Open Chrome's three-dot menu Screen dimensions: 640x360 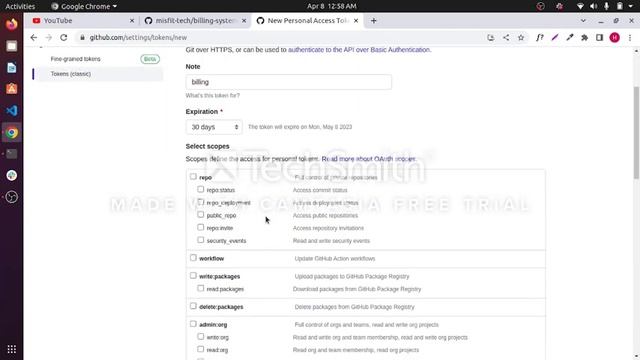pyautogui.click(x=630, y=38)
